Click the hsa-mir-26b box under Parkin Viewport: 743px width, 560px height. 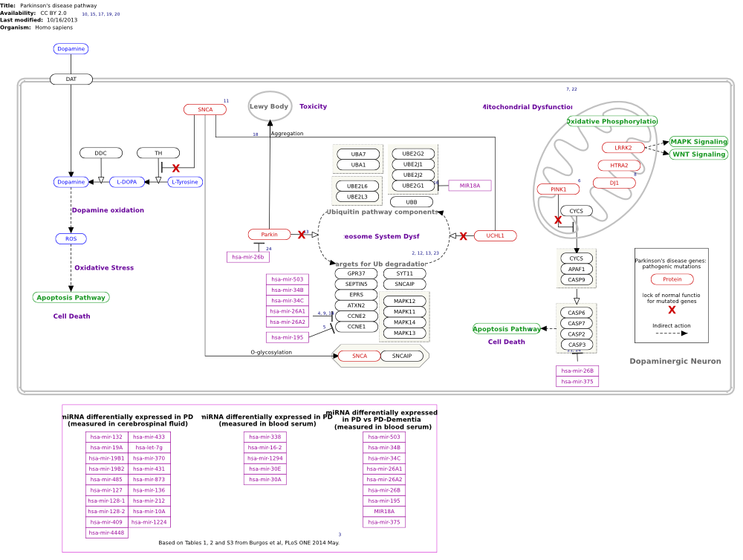click(x=248, y=257)
